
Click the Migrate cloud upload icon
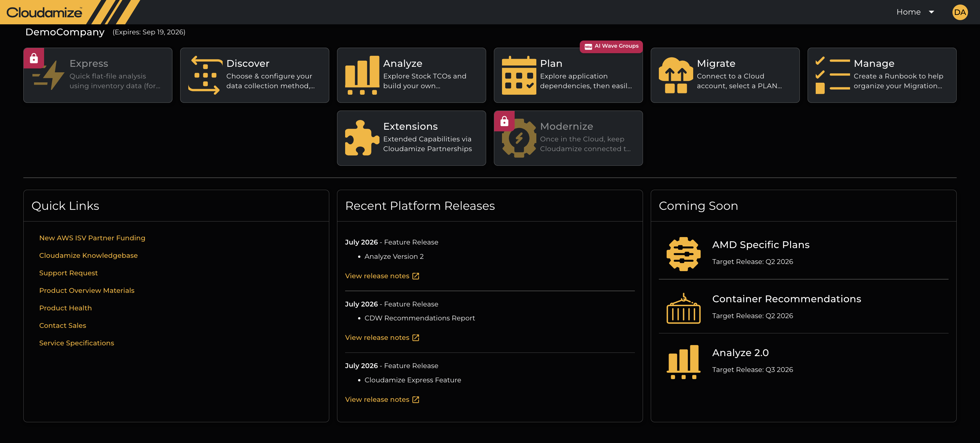[x=676, y=75]
